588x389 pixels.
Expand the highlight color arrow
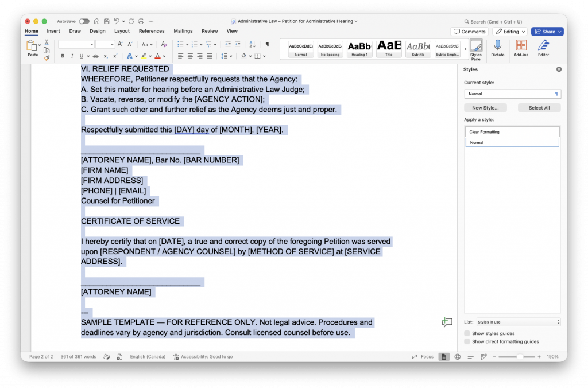(150, 56)
